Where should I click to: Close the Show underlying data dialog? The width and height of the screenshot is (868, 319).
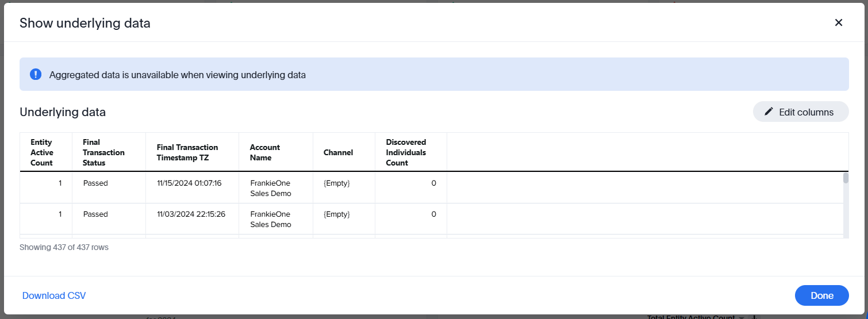[838, 22]
